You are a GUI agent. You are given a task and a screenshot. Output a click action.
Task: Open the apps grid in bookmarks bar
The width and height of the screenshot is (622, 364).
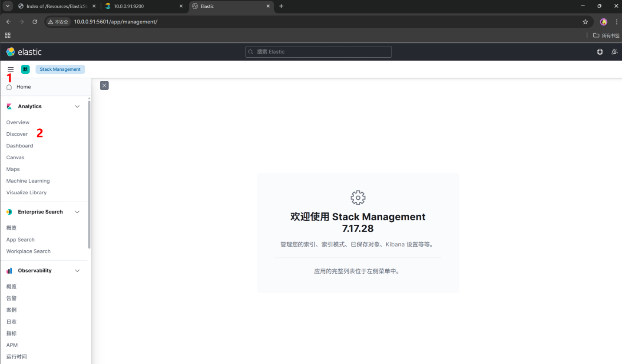8,36
